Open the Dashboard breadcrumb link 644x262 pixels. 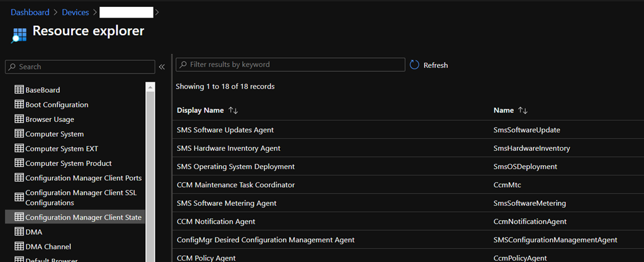30,12
